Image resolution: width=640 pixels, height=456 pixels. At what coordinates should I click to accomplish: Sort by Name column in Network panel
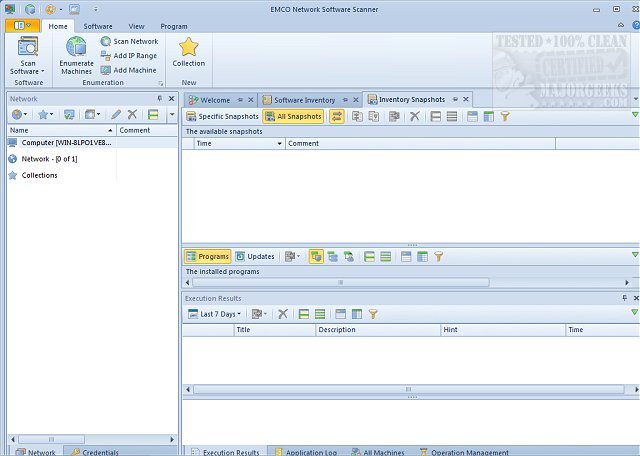[61, 130]
